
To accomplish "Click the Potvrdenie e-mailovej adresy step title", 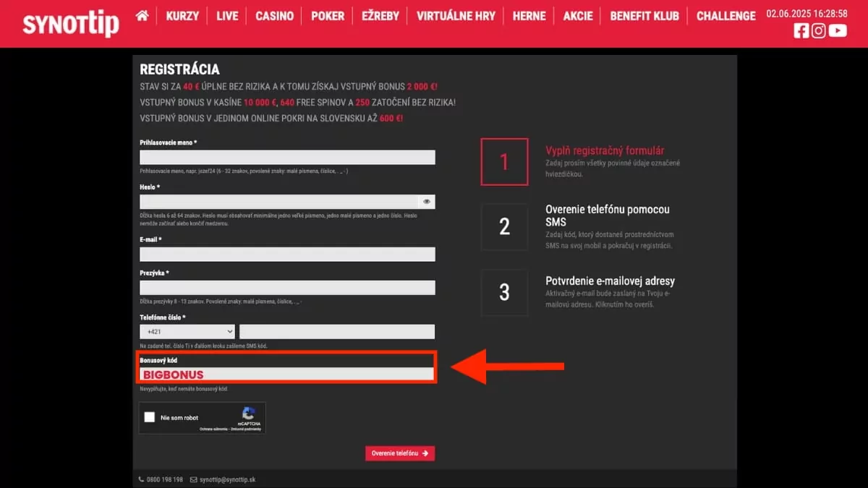I will point(610,281).
